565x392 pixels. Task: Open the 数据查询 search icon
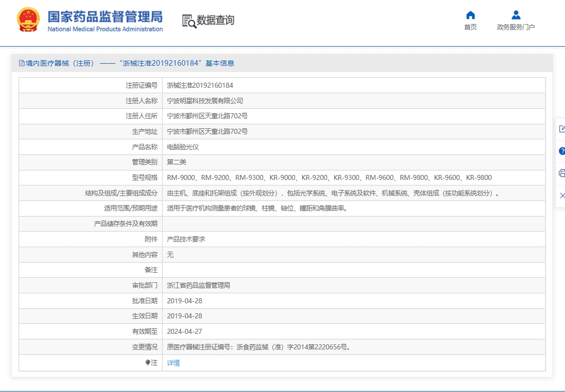tap(189, 21)
